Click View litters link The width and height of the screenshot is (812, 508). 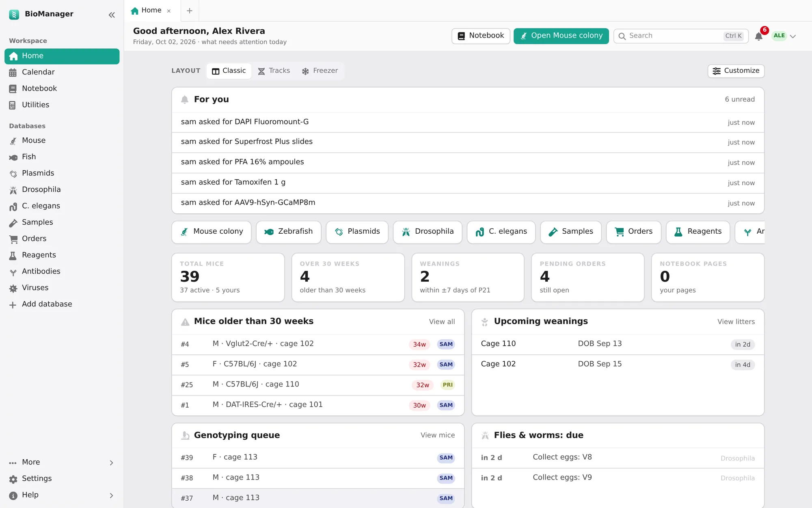736,321
